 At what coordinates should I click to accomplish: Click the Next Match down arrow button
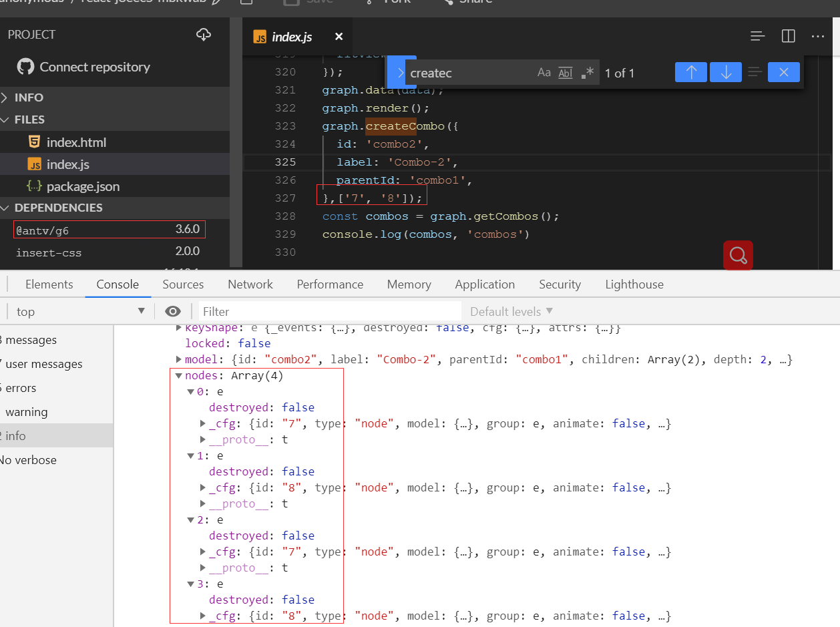click(x=725, y=72)
